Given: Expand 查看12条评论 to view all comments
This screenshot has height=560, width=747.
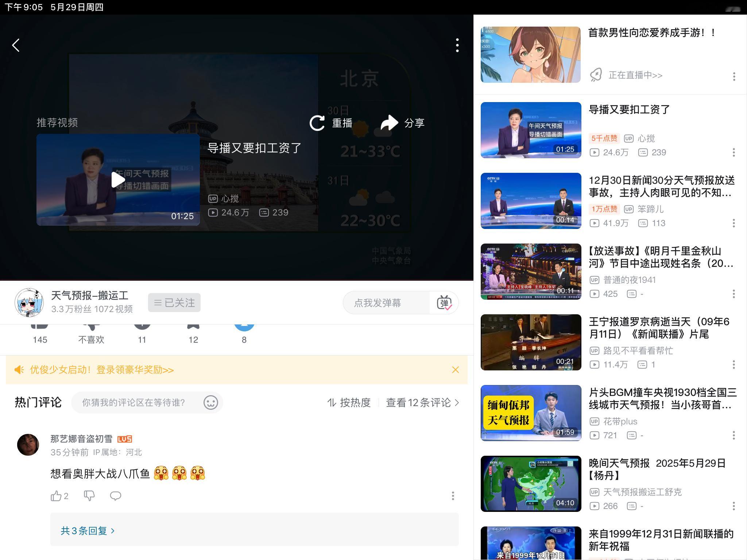Looking at the screenshot, I should (x=422, y=402).
